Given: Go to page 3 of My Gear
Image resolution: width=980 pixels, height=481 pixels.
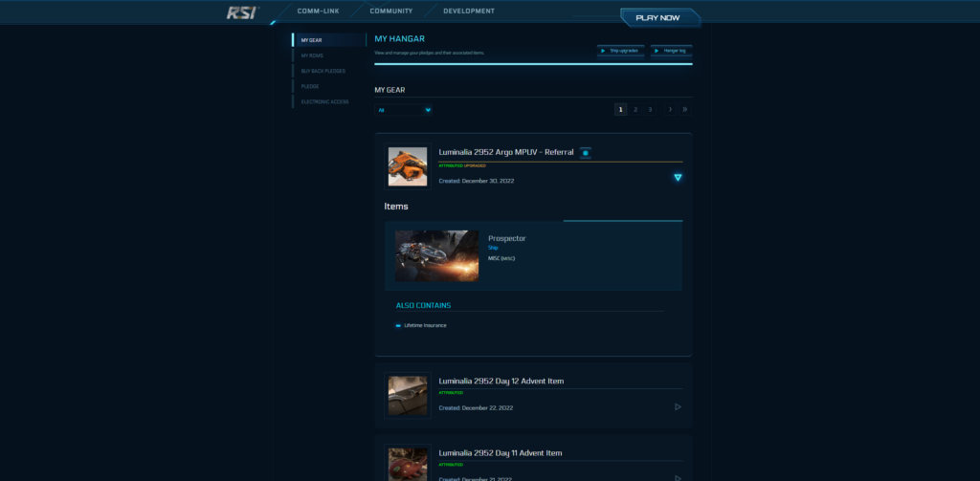Looking at the screenshot, I should (650, 109).
